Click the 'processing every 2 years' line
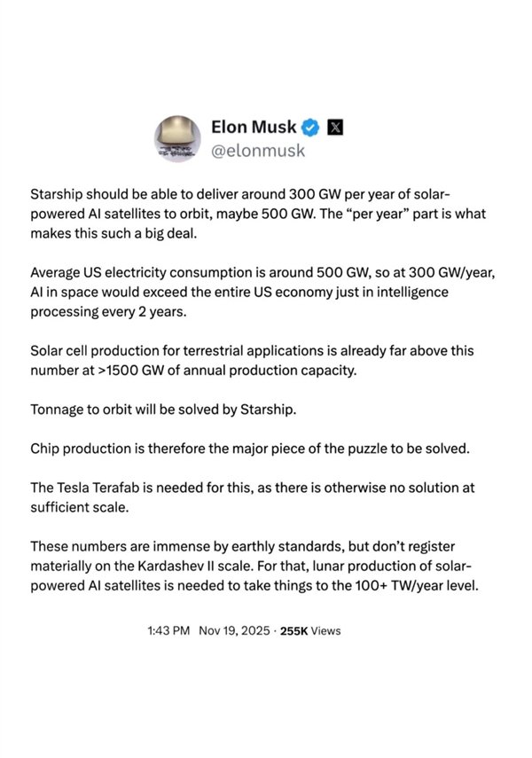 coord(108,312)
